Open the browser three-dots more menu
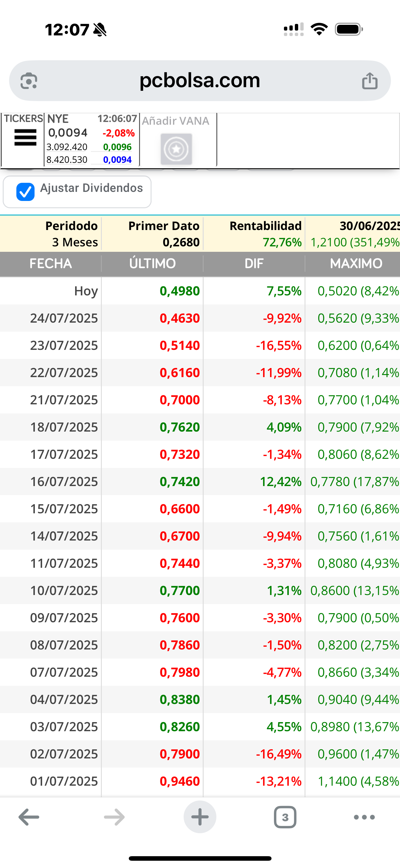 (364, 817)
